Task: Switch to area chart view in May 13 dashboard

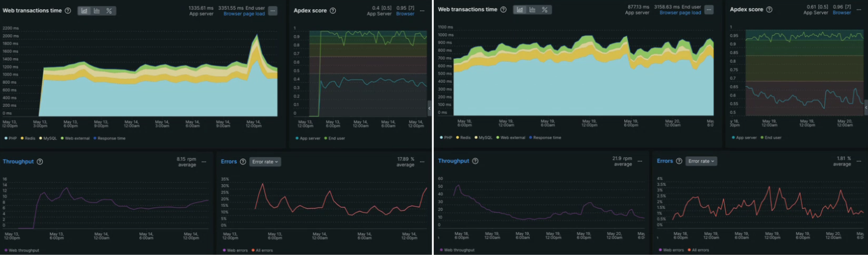Action: point(84,11)
